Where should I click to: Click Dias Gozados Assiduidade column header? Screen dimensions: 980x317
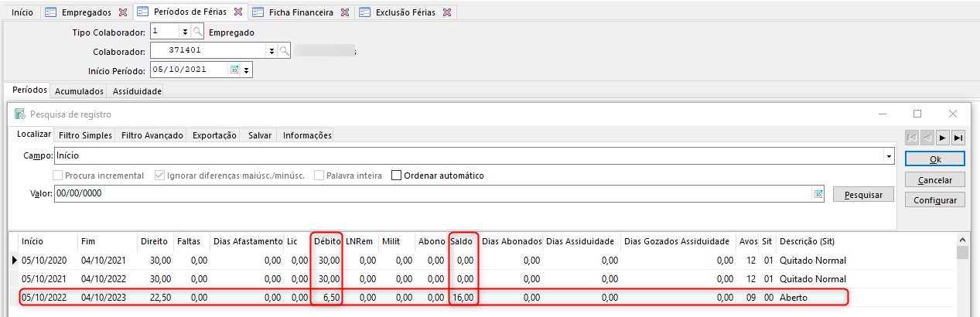677,241
